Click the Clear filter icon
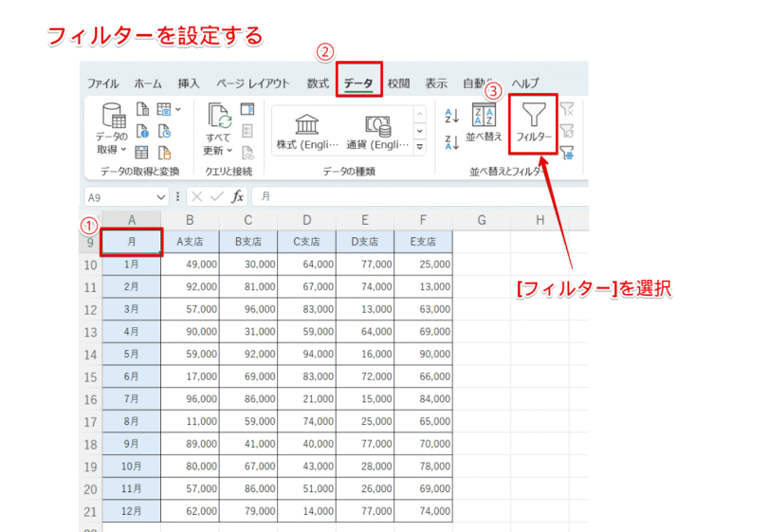 coord(567,109)
